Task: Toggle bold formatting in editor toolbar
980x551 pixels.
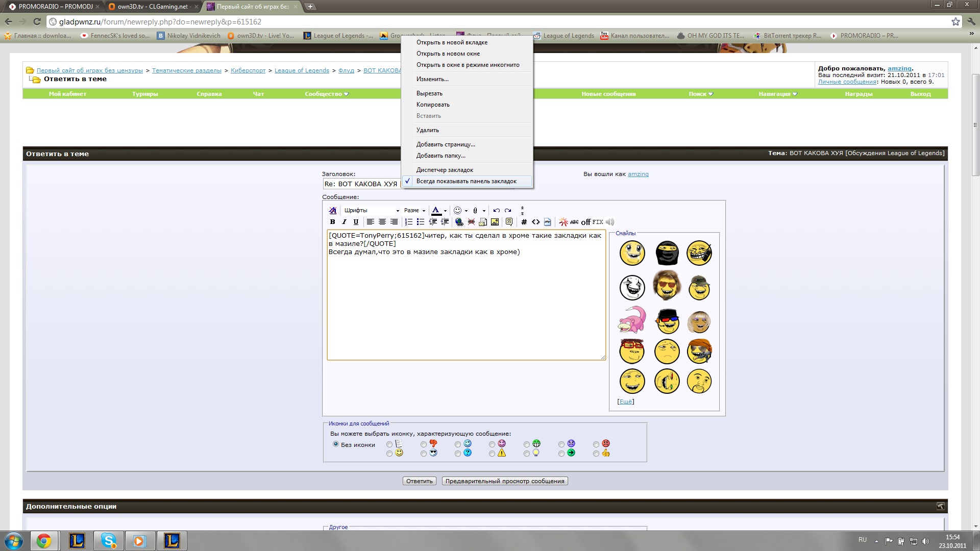Action: coord(332,222)
